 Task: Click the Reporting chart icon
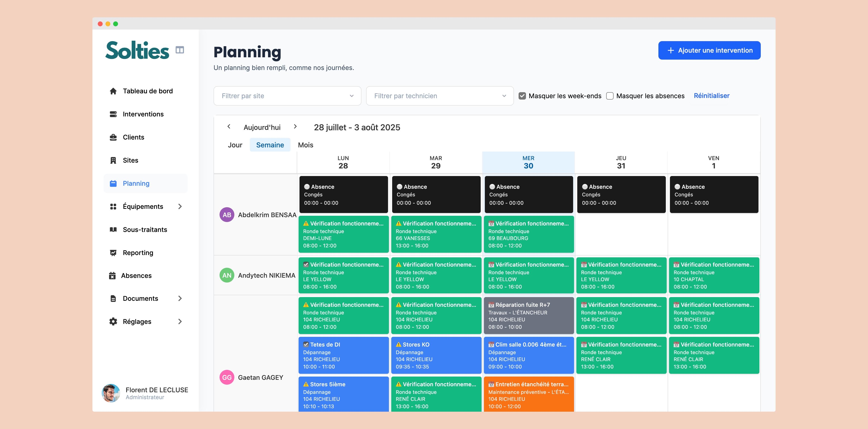(113, 253)
